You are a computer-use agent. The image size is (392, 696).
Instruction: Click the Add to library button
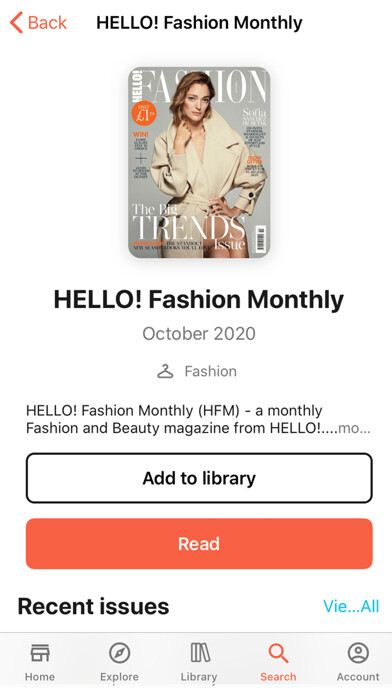pos(199,478)
